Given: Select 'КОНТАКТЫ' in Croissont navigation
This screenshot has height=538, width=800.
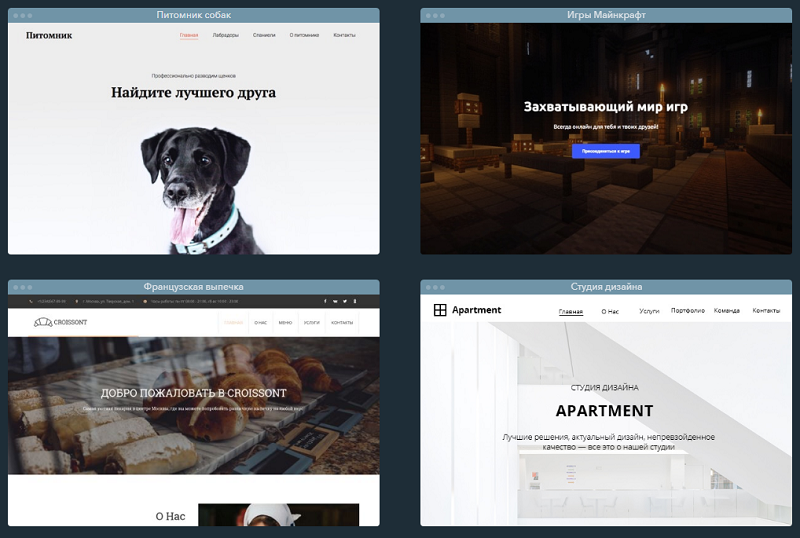Looking at the screenshot, I should coord(342,323).
